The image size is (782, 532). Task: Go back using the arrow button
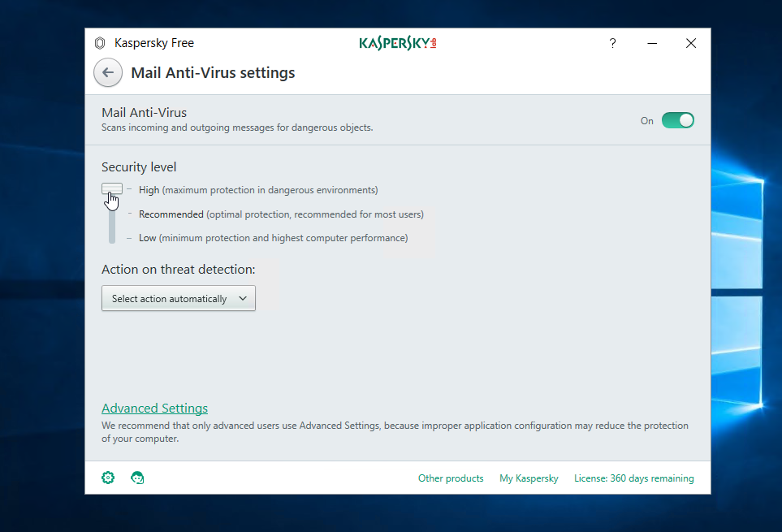(x=108, y=73)
